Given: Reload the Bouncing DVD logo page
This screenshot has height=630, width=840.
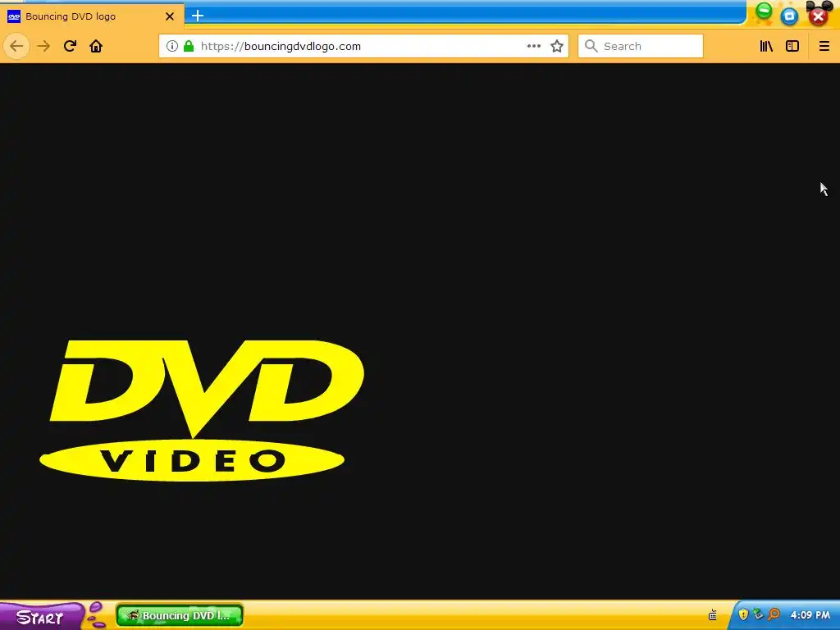Looking at the screenshot, I should tap(70, 46).
